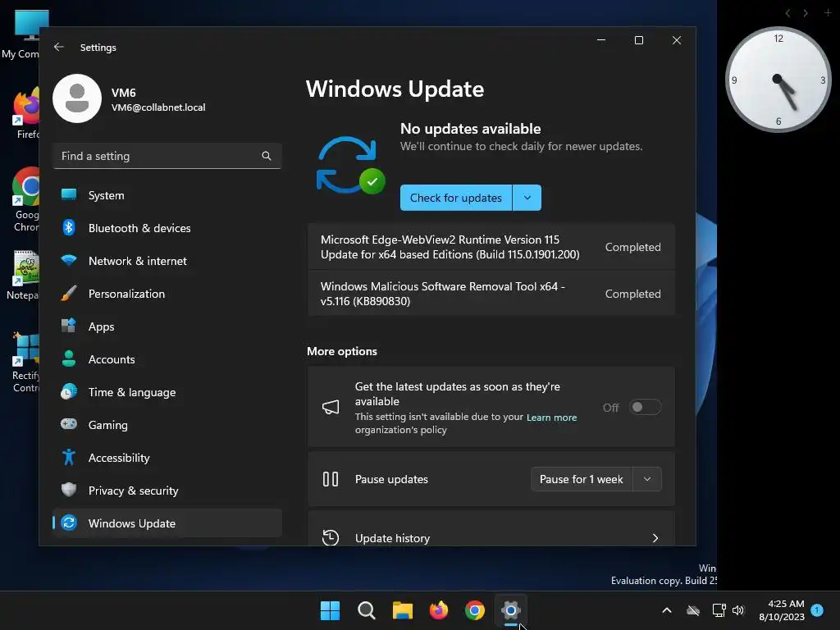The image size is (840, 630).
Task: Click the Accessibility figure icon
Action: [x=69, y=457]
